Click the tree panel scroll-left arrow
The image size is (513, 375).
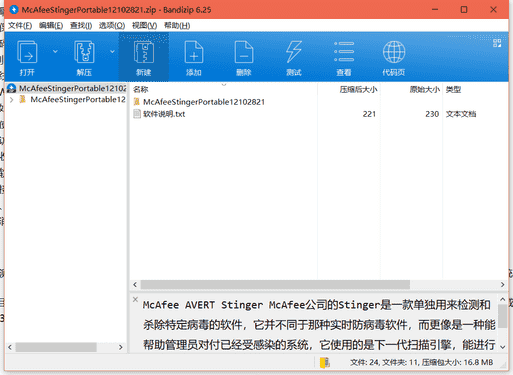(x=10, y=347)
